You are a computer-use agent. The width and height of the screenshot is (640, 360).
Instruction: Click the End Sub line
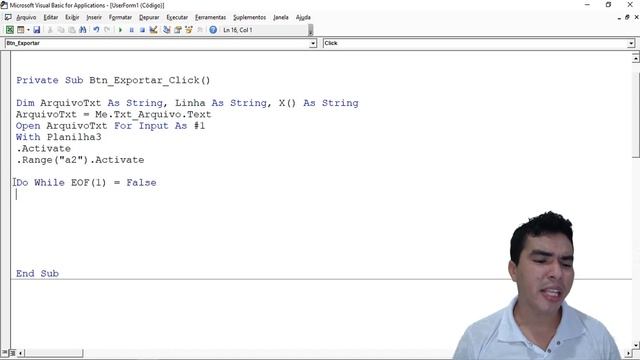pos(37,273)
